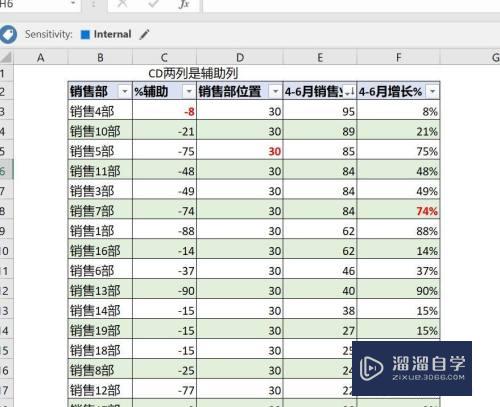The image size is (500, 407).
Task: Click cell 销售12部
Action: pyautogui.click(x=100, y=390)
